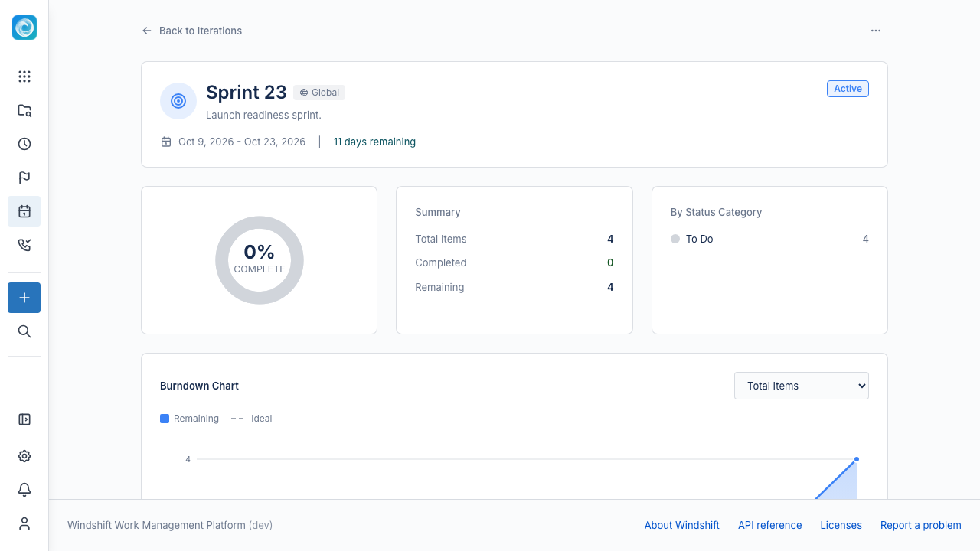Open settings gear in sidebar
This screenshot has height=551, width=980.
tap(24, 456)
